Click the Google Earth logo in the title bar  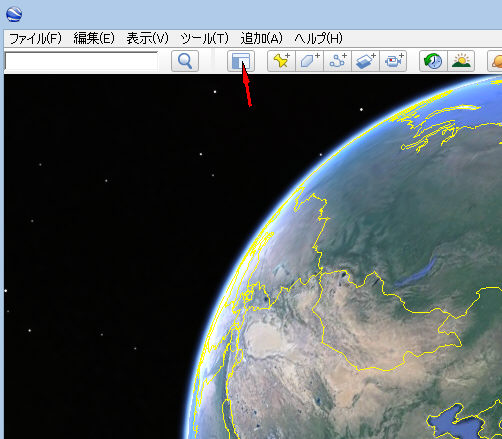coord(14,14)
